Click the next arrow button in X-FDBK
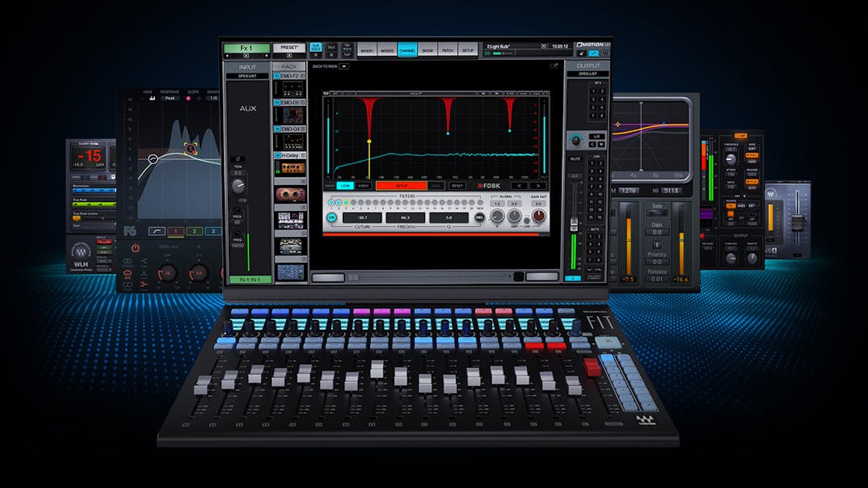This screenshot has height=488, width=868. click(x=537, y=185)
